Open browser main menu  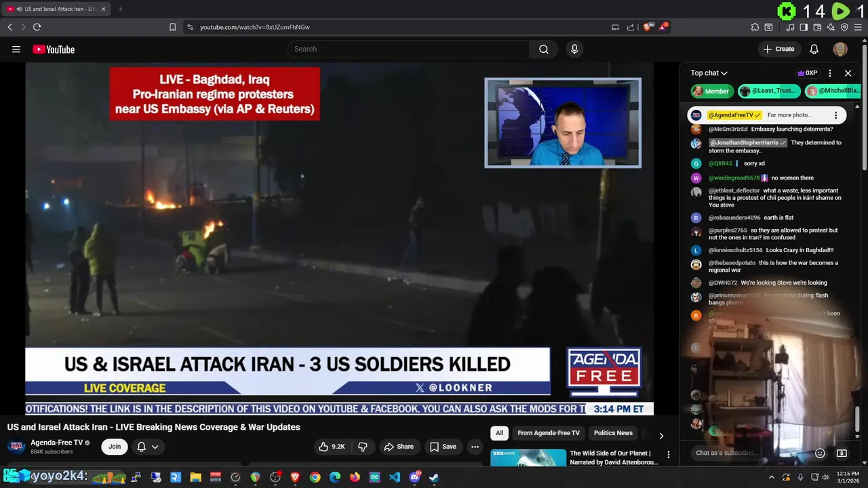pos(858,27)
